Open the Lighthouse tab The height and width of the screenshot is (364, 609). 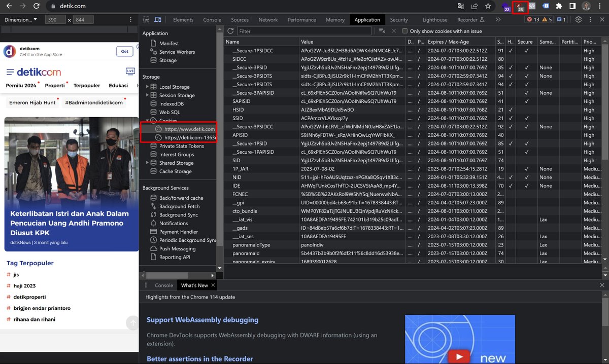(435, 20)
